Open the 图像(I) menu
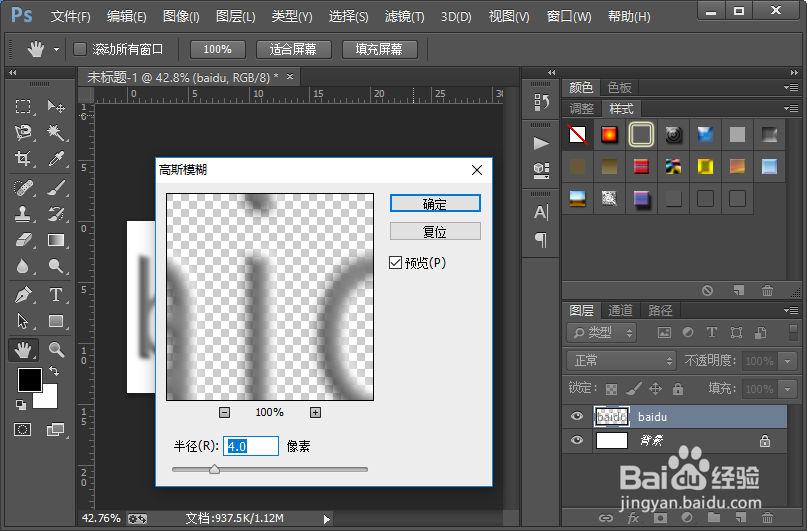807x531 pixels. coord(181,16)
